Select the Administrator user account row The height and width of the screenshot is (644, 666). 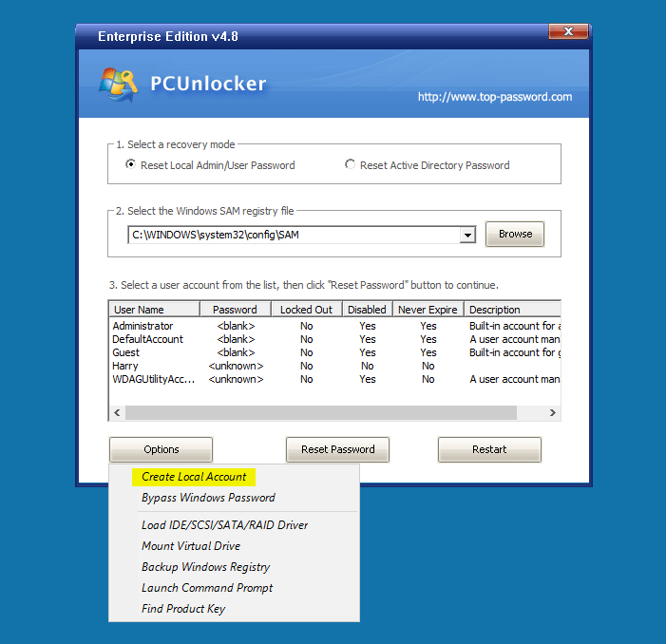[334, 326]
